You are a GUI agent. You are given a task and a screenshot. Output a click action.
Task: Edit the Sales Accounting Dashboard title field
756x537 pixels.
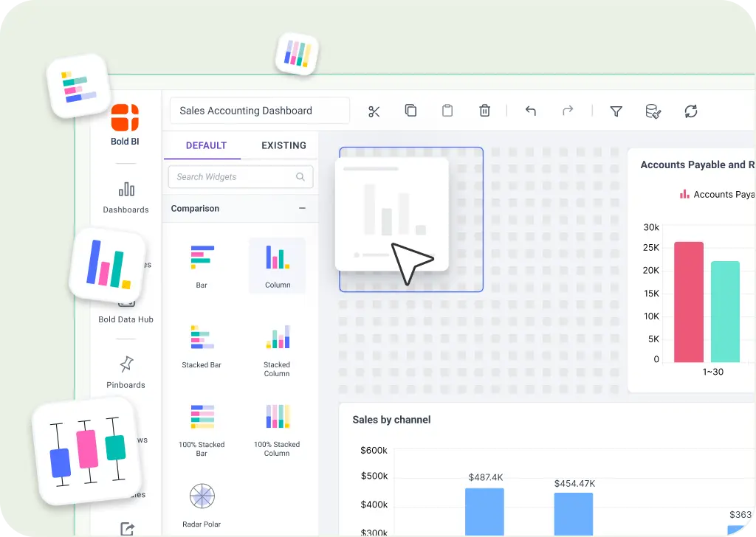coord(259,111)
